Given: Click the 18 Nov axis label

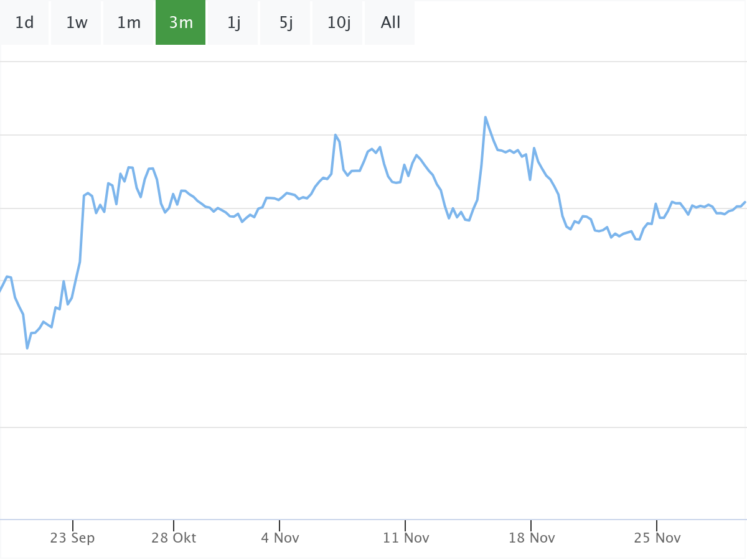Looking at the screenshot, I should [532, 538].
